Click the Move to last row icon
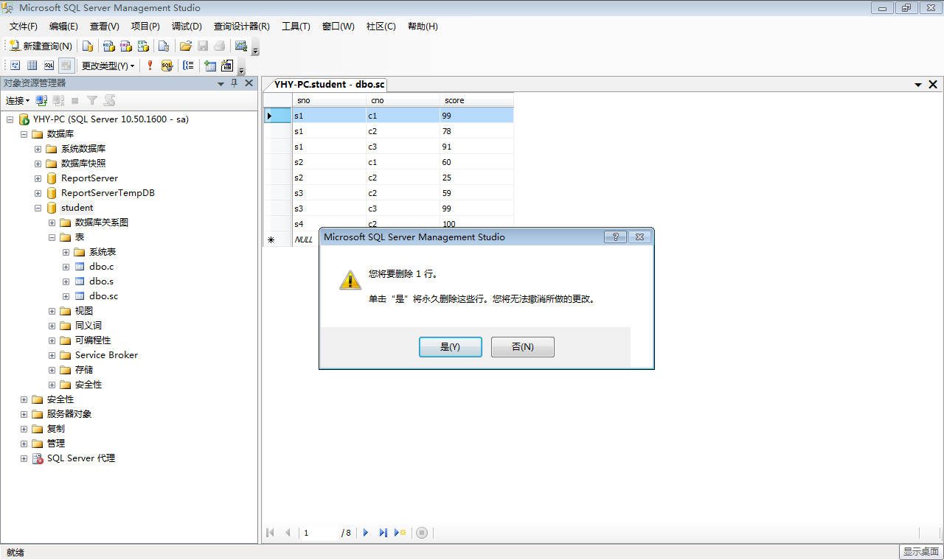The width and height of the screenshot is (944, 560). pos(383,533)
